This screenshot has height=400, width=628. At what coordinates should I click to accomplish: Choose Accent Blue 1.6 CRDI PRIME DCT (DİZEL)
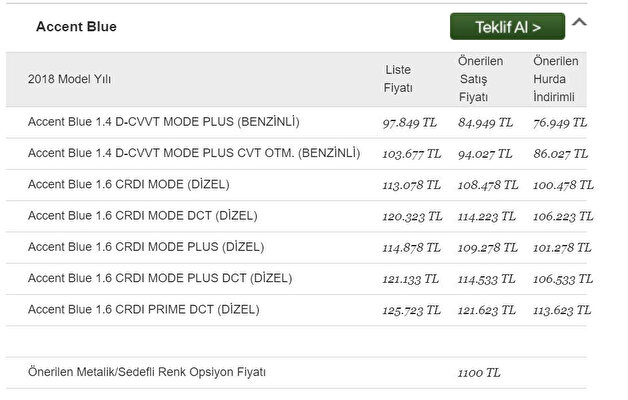point(144,310)
